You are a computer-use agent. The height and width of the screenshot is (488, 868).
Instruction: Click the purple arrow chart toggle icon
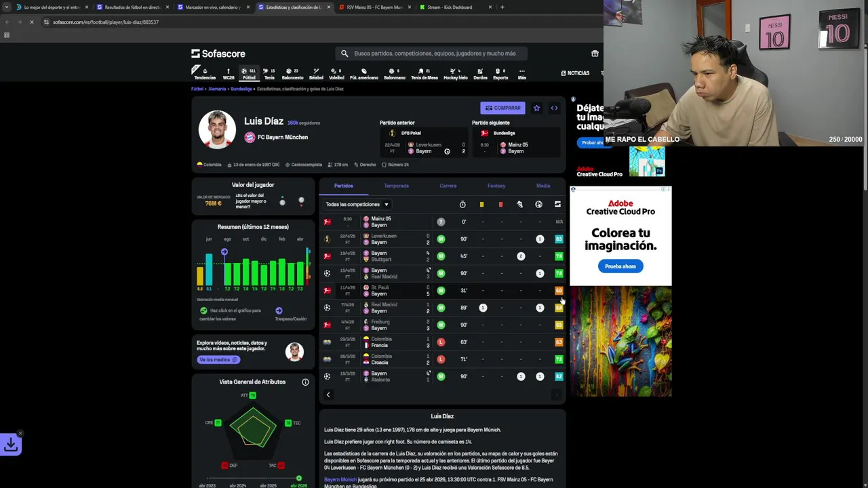(279, 310)
